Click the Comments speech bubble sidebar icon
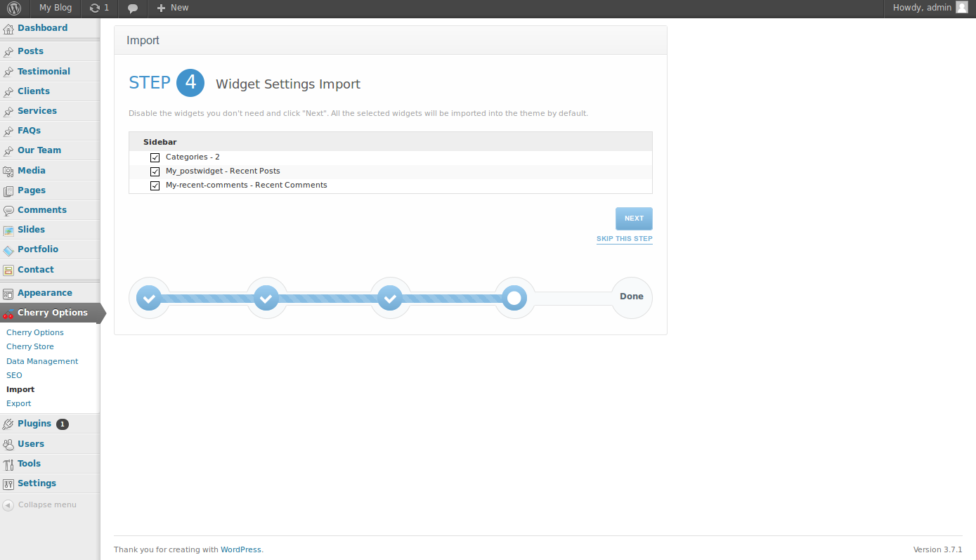Screen dimensions: 976x560 tap(8, 210)
